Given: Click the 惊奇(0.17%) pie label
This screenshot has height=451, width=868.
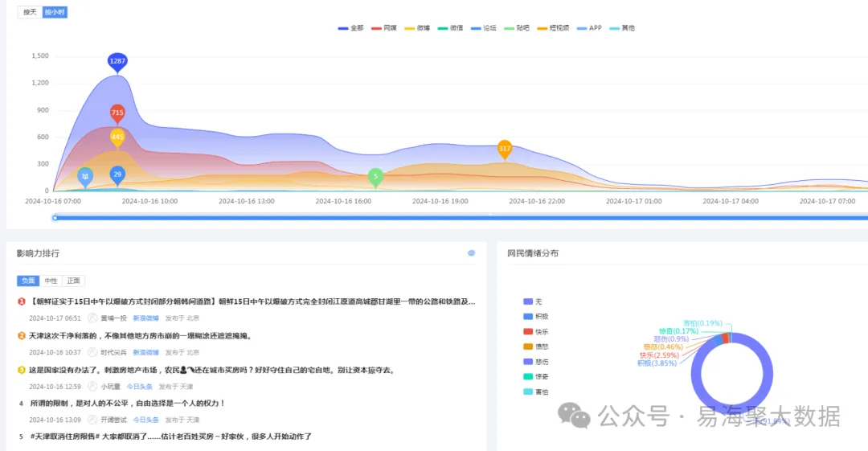Looking at the screenshot, I should pyautogui.click(x=678, y=331).
